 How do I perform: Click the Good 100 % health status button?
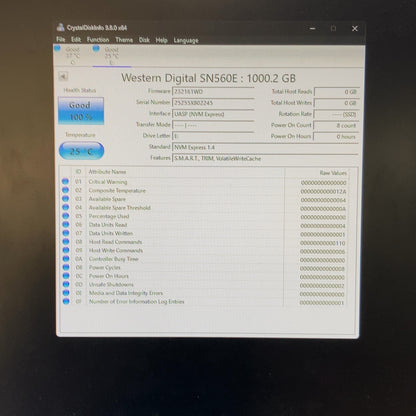81,111
